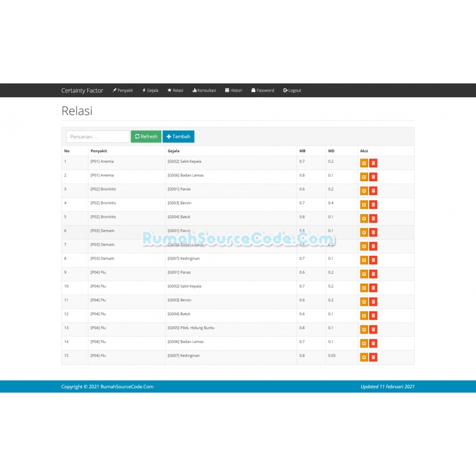Screen dimensions: 476x476
Task: Select '[G004] Batuk' in row 12
Action: coord(179,314)
